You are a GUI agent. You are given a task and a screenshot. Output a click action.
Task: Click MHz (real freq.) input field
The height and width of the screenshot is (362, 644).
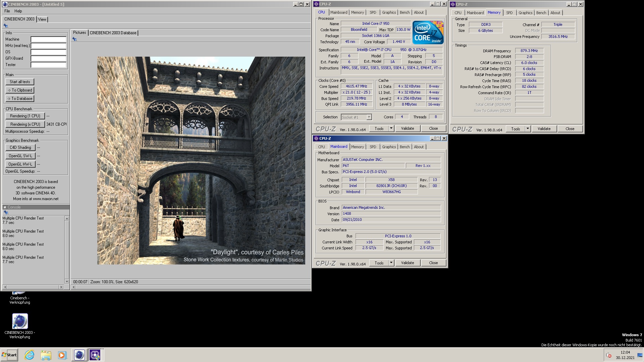[x=49, y=46]
